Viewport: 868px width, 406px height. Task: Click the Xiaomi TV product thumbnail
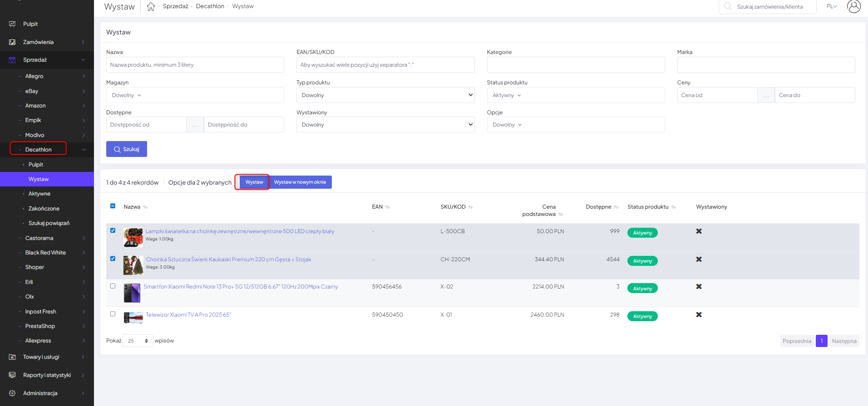coord(133,318)
